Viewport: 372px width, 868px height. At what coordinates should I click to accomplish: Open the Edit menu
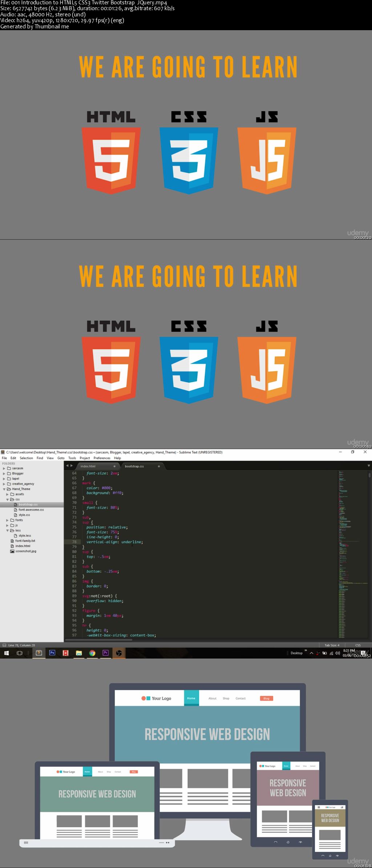13,458
